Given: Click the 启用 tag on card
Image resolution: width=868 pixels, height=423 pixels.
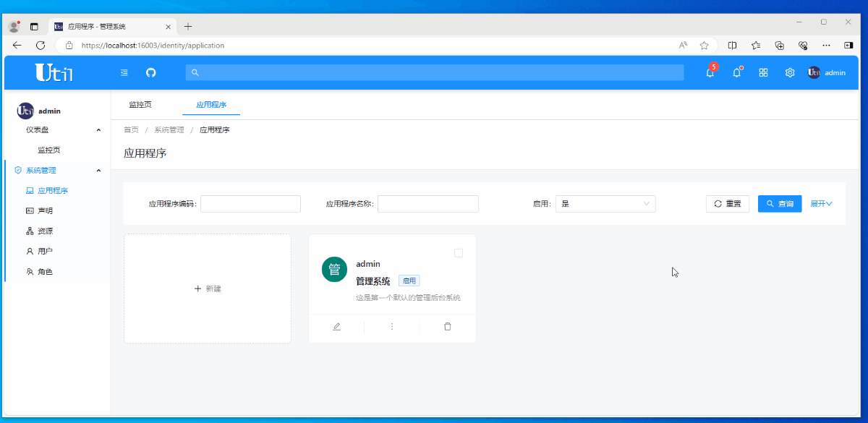Looking at the screenshot, I should pos(409,281).
